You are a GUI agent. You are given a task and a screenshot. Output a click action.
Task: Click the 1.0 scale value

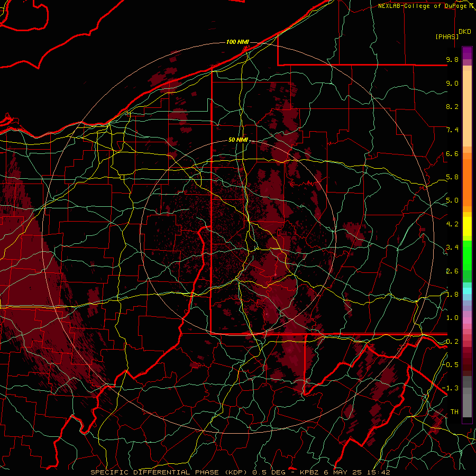tap(452, 318)
